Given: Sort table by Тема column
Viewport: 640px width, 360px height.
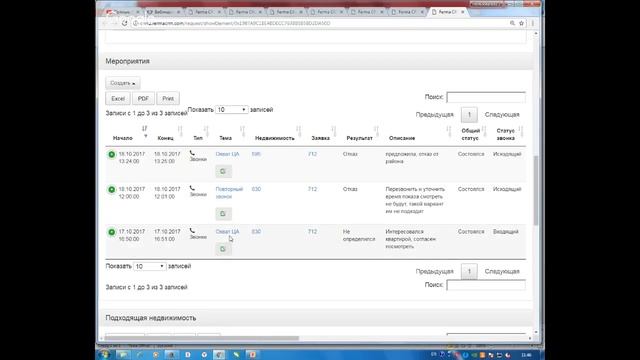Looking at the screenshot, I should [x=225, y=138].
